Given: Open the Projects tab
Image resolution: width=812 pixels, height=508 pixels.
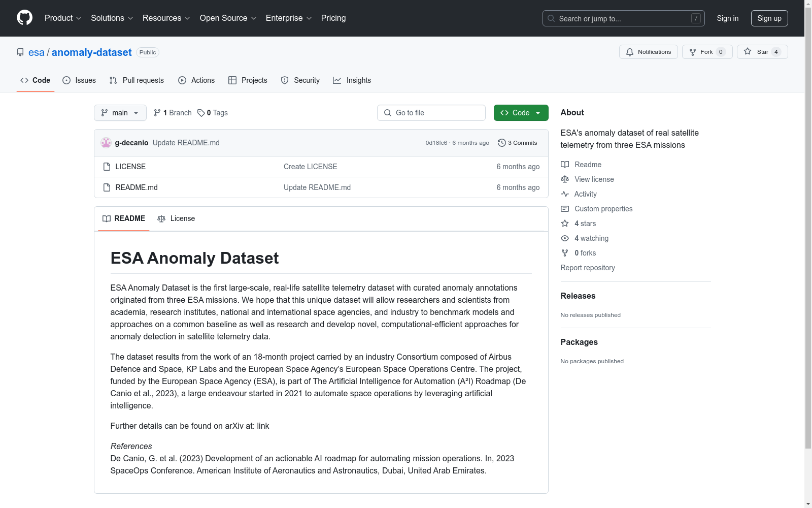Looking at the screenshot, I should 248,80.
